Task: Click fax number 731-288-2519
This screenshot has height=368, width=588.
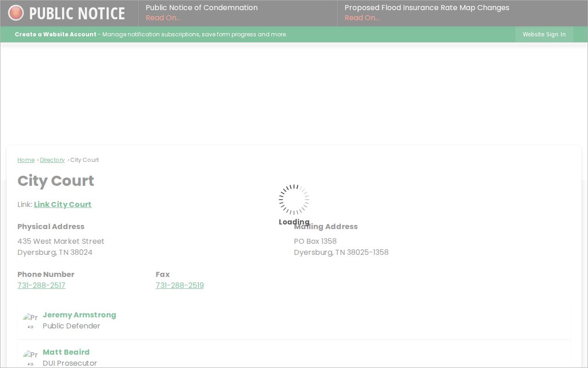Action: click(180, 286)
